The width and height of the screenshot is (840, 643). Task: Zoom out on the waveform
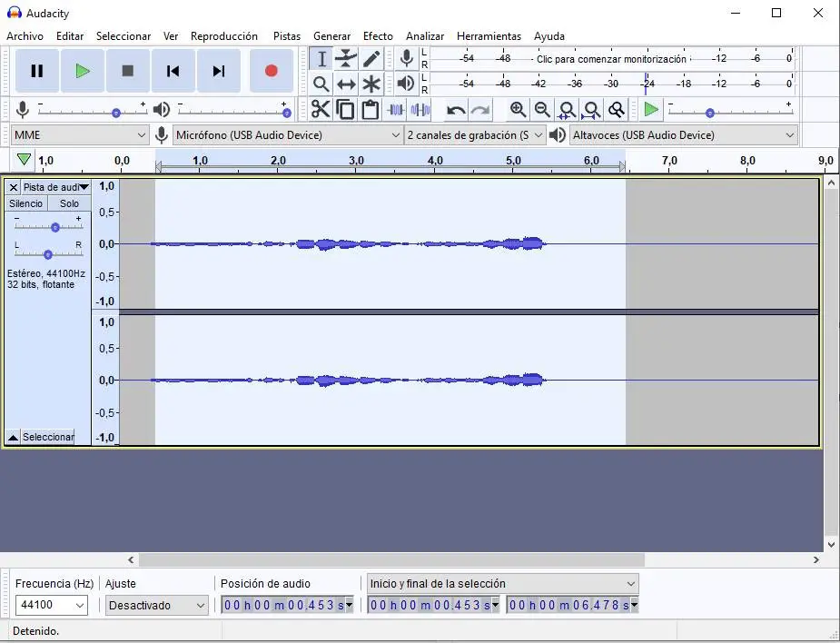[x=542, y=110]
